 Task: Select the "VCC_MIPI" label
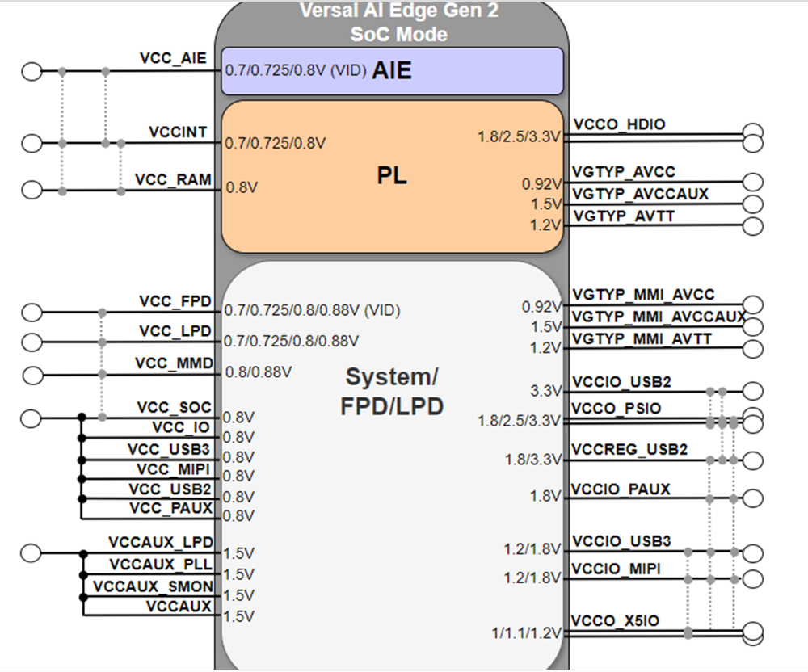[x=174, y=469]
